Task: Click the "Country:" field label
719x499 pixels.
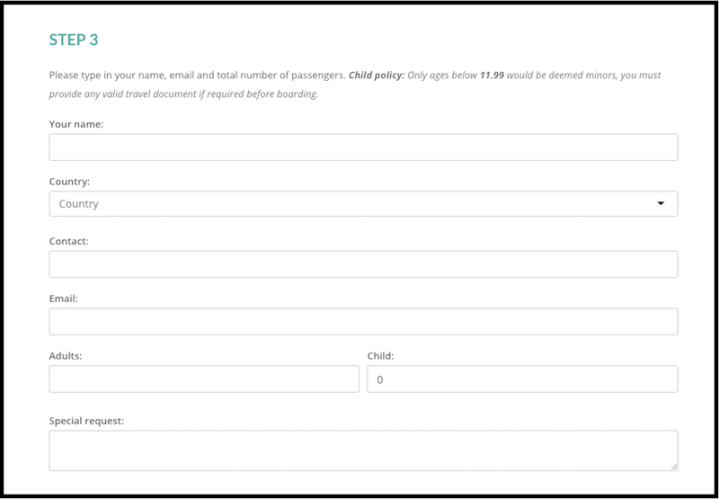Action: coord(69,182)
